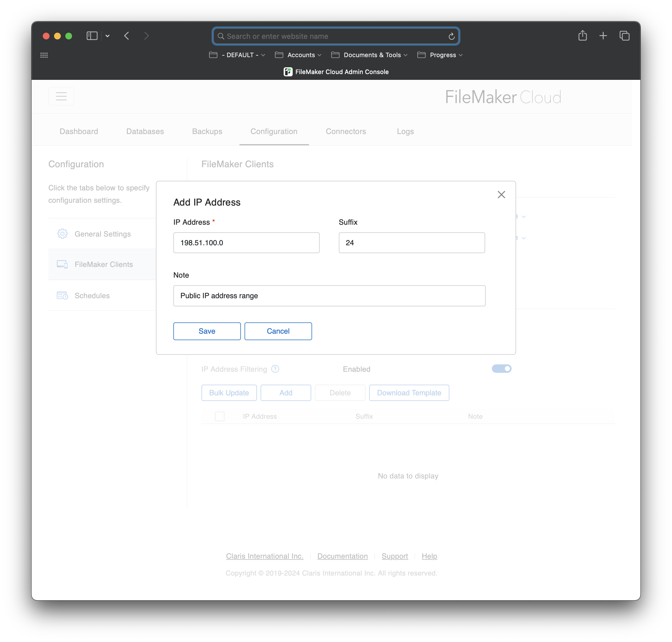Disable the IP Address Filtering toggle
The height and width of the screenshot is (642, 672).
click(501, 369)
